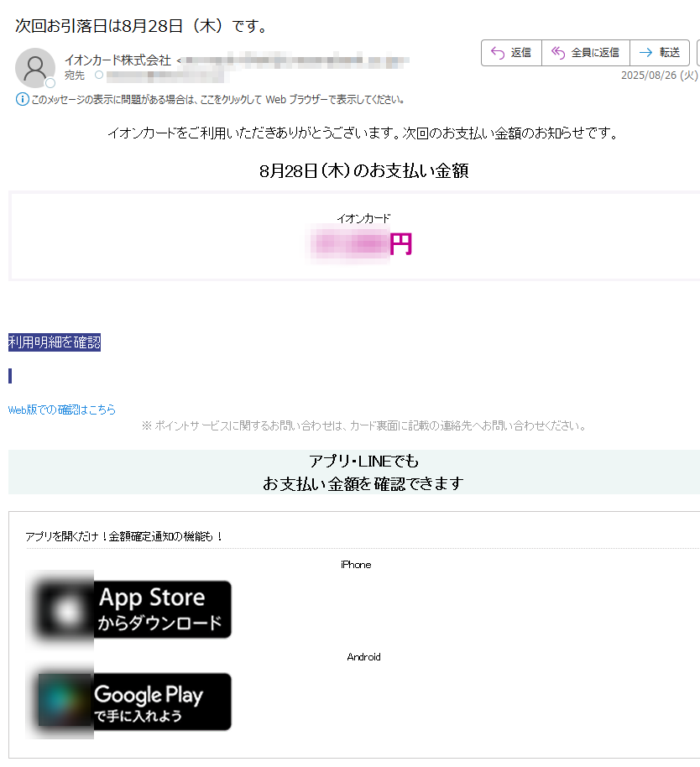Open the Web版での確認はこちら link
The width and height of the screenshot is (700, 767).
coord(61,410)
